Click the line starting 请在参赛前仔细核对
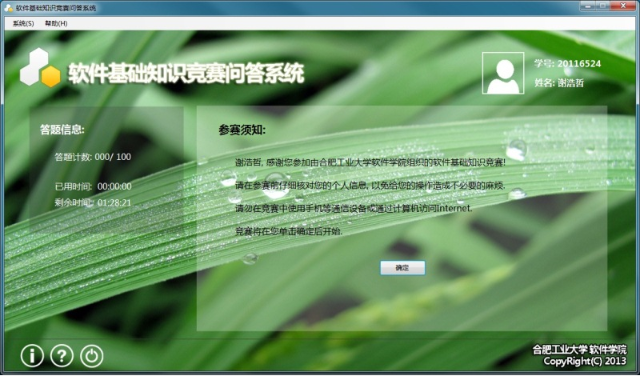The height and width of the screenshot is (376, 640). point(371,185)
